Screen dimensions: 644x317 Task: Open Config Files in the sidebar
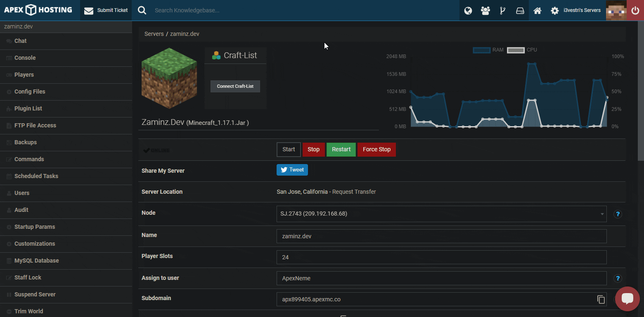pos(66,92)
